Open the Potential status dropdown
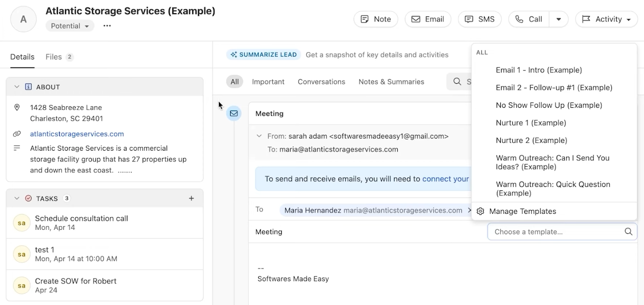The width and height of the screenshot is (644, 305). coord(70,26)
